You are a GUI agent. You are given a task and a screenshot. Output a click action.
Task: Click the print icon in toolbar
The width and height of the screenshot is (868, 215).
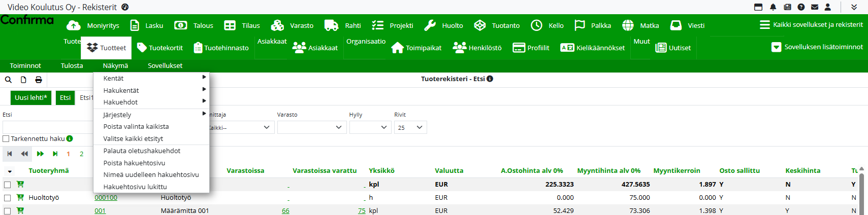[x=39, y=80]
